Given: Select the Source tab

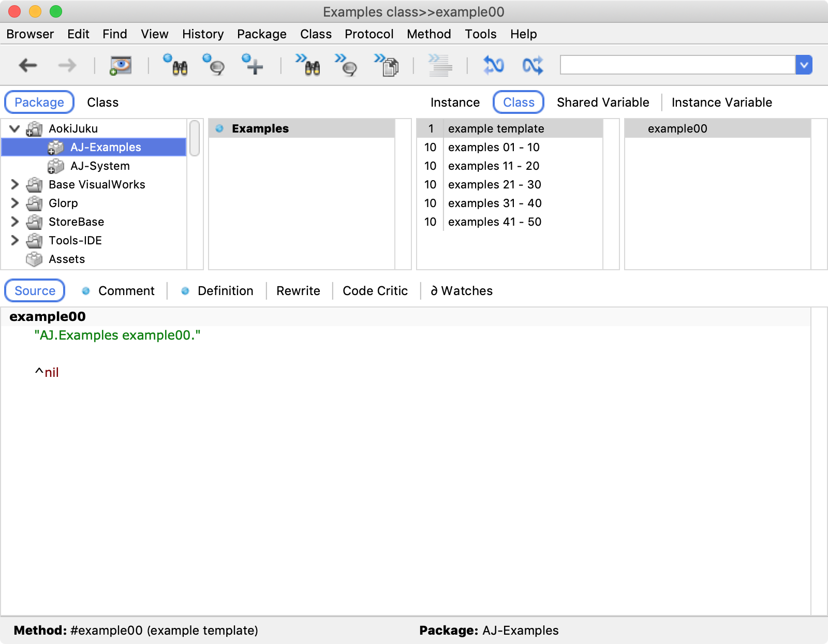Looking at the screenshot, I should point(35,290).
